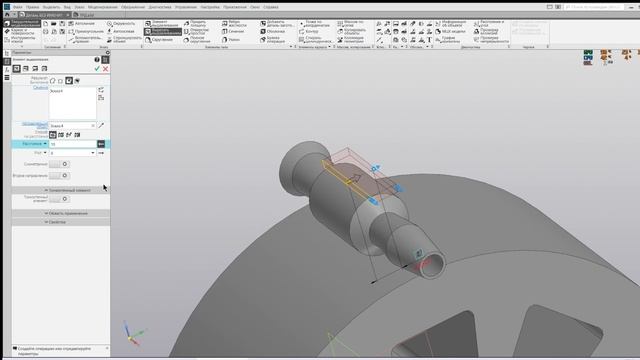Toggle the Thin-walled element switch
This screenshot has height=360, width=640.
pos(60,199)
